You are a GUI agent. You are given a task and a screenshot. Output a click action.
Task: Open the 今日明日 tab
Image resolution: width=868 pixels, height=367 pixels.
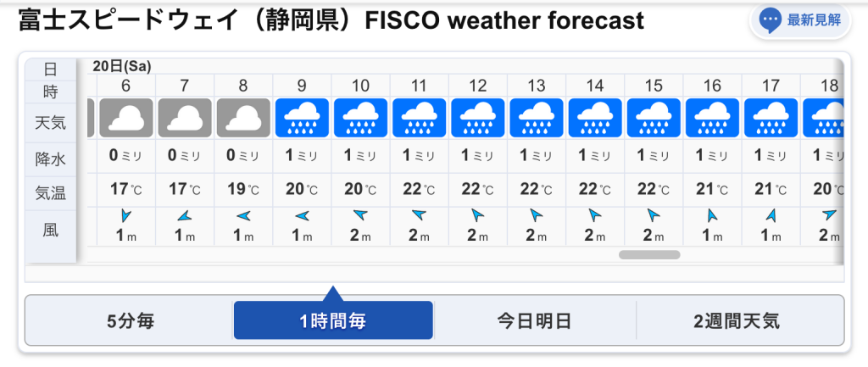click(x=534, y=320)
